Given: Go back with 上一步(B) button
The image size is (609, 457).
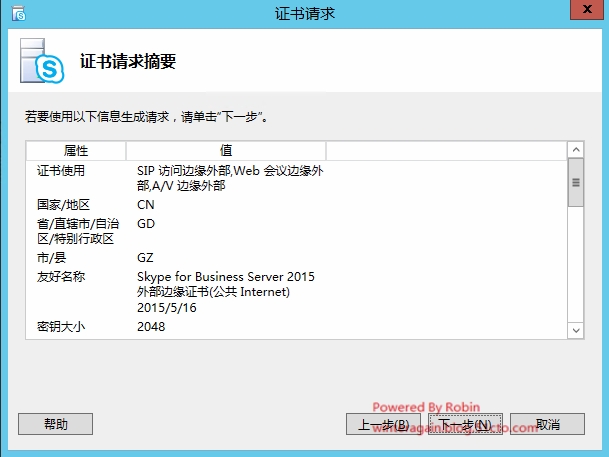Looking at the screenshot, I should (x=383, y=424).
